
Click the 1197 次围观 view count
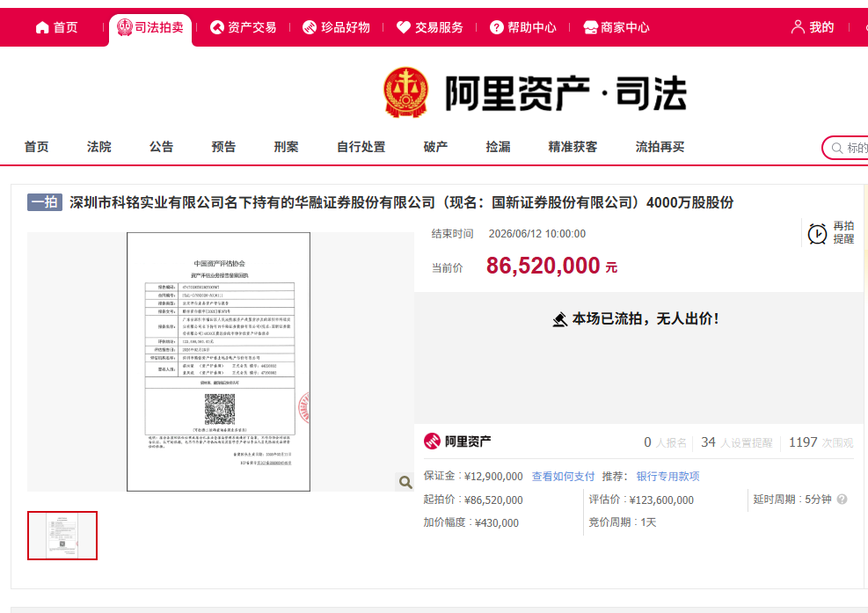[821, 442]
